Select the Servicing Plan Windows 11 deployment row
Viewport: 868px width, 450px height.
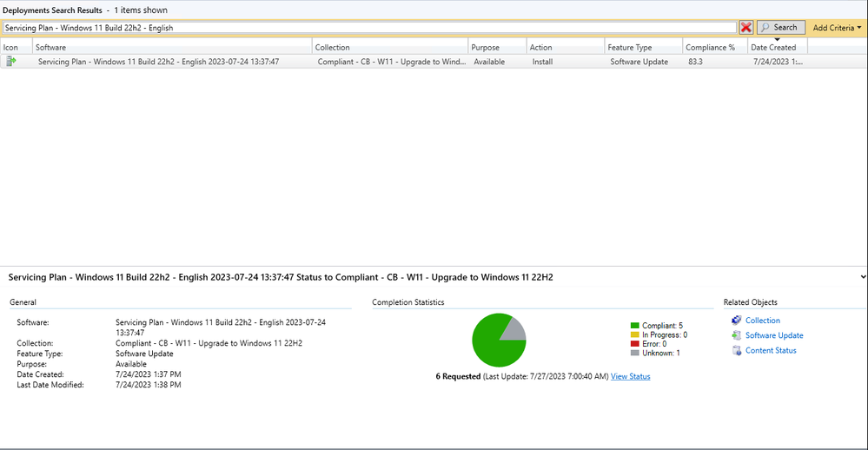click(x=434, y=62)
